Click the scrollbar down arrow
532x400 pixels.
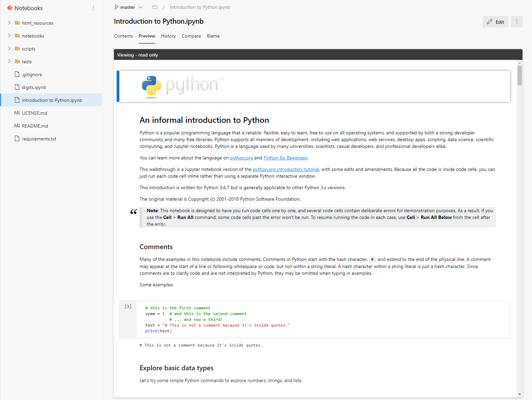pyautogui.click(x=519, y=394)
